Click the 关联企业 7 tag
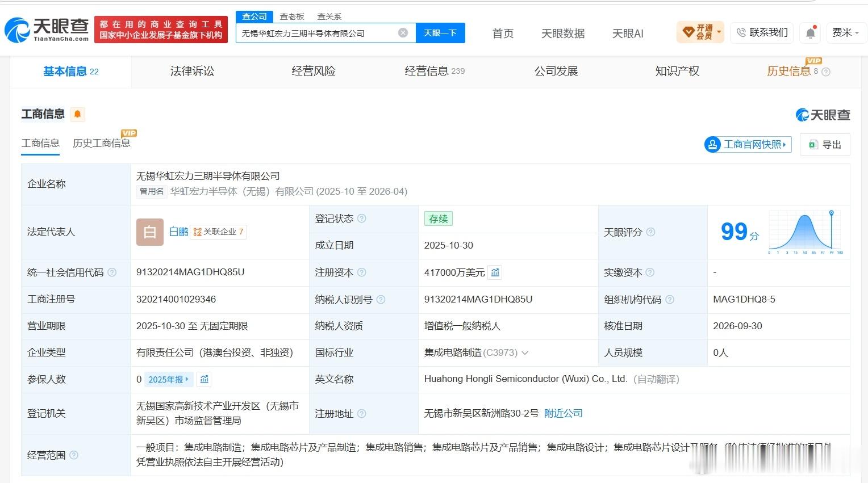868x483 pixels. [219, 232]
